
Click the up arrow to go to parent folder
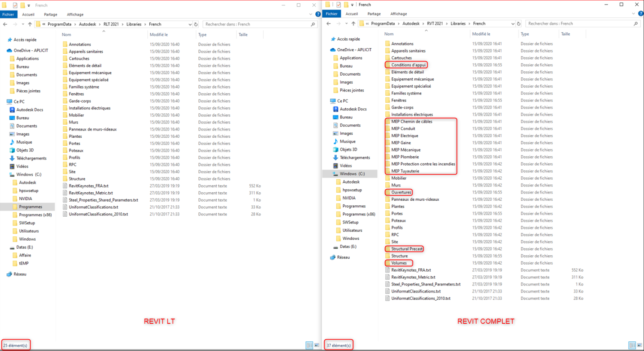(30, 24)
